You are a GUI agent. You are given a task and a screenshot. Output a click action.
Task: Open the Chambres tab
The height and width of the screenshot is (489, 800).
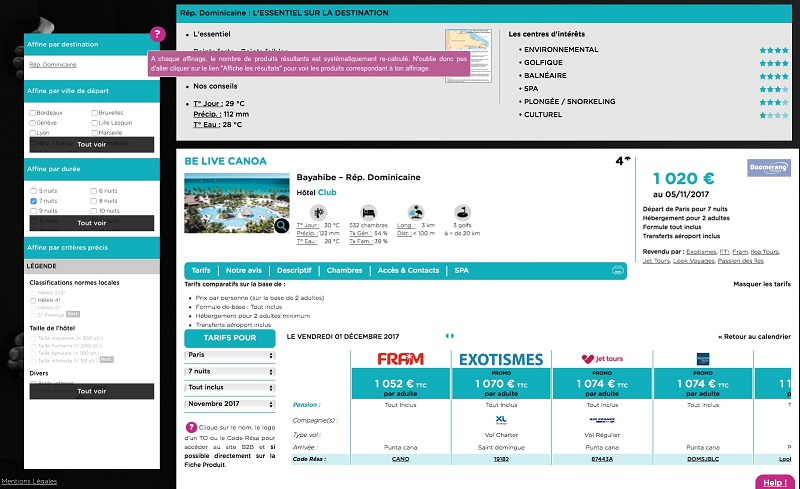tap(344, 271)
